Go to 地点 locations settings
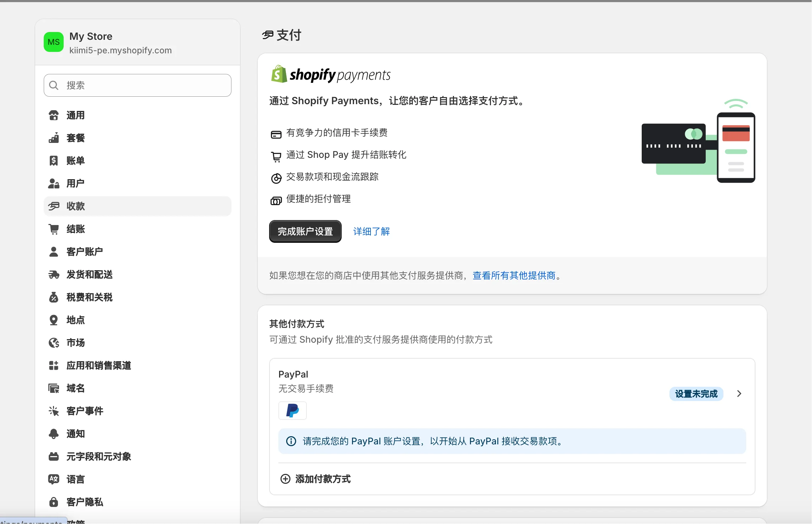This screenshot has height=524, width=812. (x=138, y=320)
